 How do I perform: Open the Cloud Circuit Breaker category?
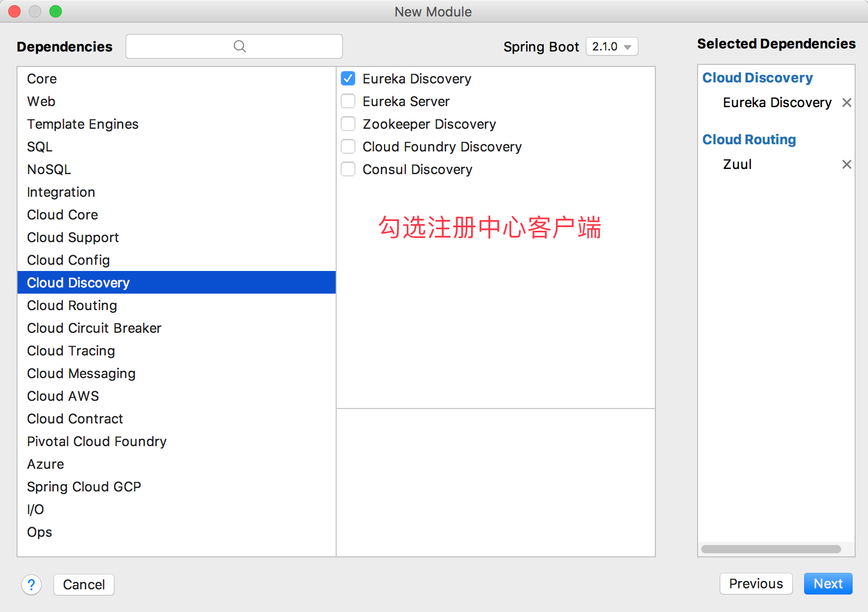point(177,328)
